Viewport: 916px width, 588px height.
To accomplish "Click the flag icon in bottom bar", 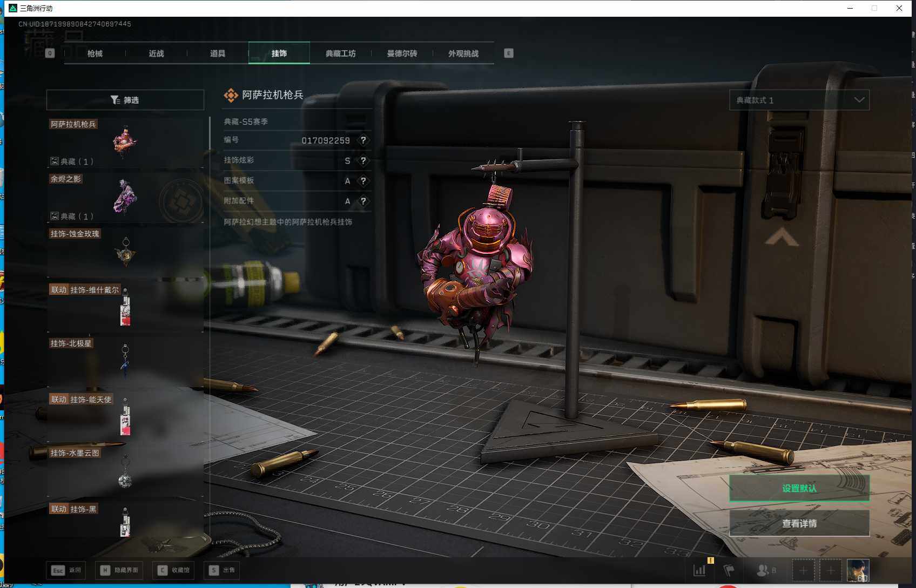I will [729, 570].
